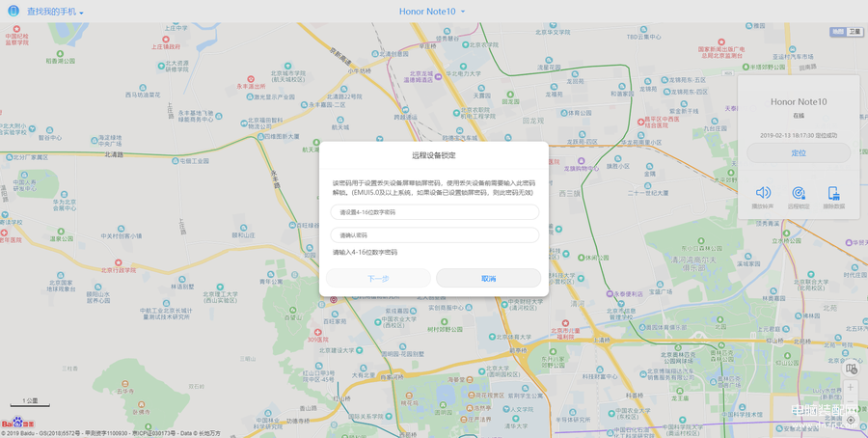This screenshot has height=438, width=868.
Task: Select the 北京龙城温德姆酒店 hotel marker
Action: (x=439, y=76)
